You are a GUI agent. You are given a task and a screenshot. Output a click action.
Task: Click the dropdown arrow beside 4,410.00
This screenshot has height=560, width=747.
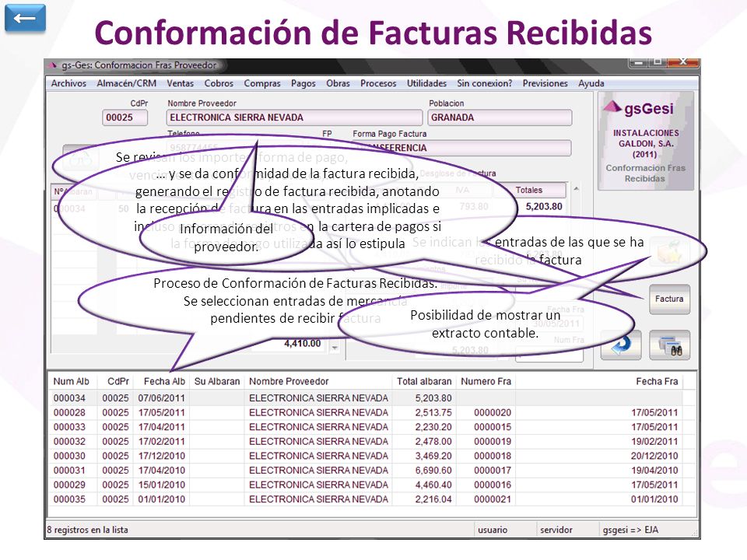coord(335,348)
